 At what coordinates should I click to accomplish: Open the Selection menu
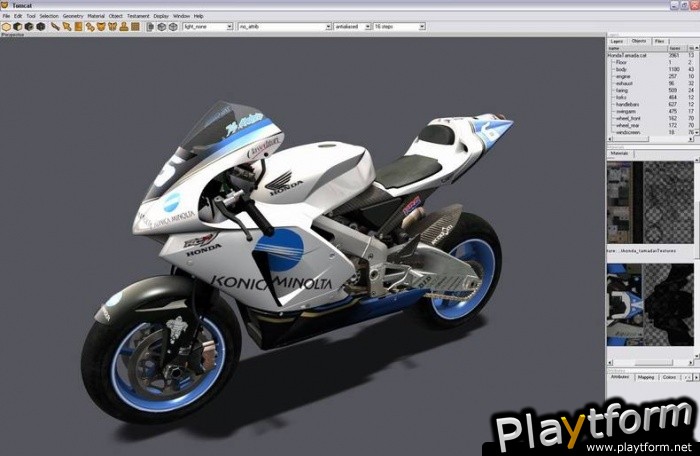point(49,16)
